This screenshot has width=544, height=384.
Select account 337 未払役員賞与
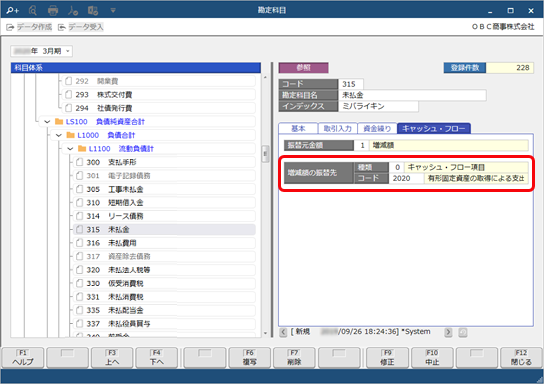[164, 324]
